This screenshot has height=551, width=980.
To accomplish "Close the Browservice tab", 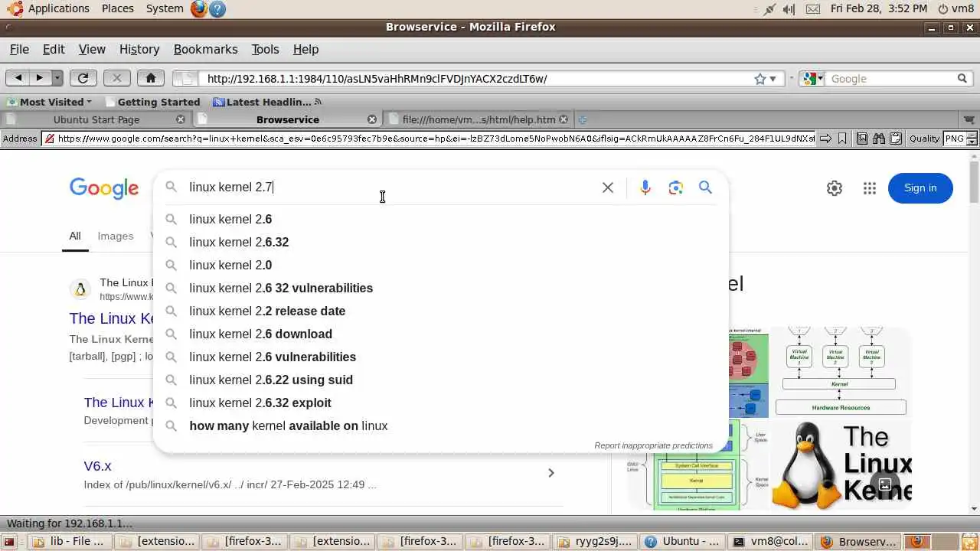I will coord(372,119).
